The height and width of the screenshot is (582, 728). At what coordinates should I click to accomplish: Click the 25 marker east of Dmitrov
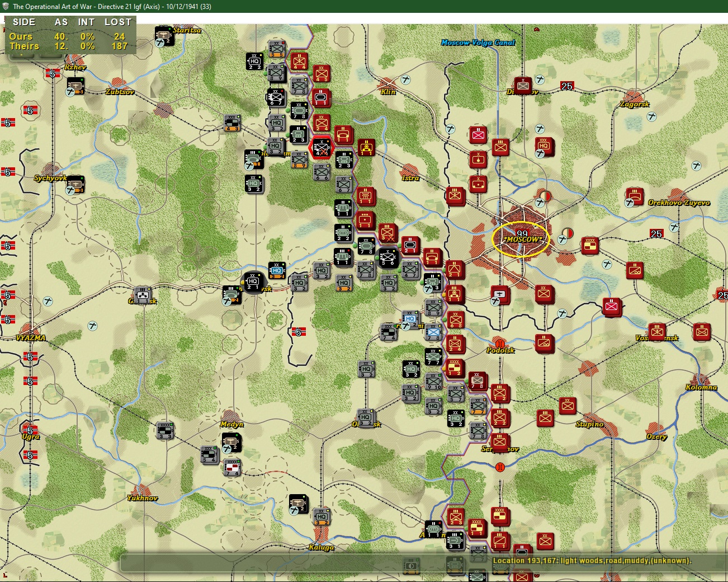[x=567, y=86]
